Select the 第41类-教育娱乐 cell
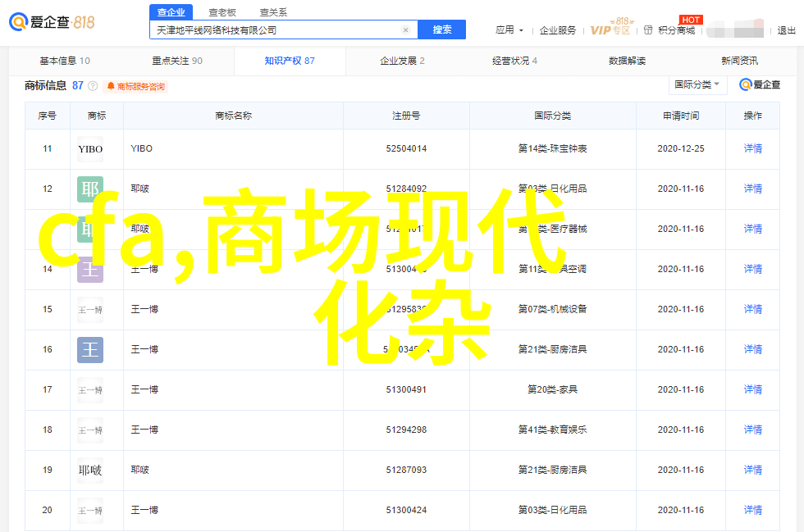804x532 pixels. pos(553,430)
